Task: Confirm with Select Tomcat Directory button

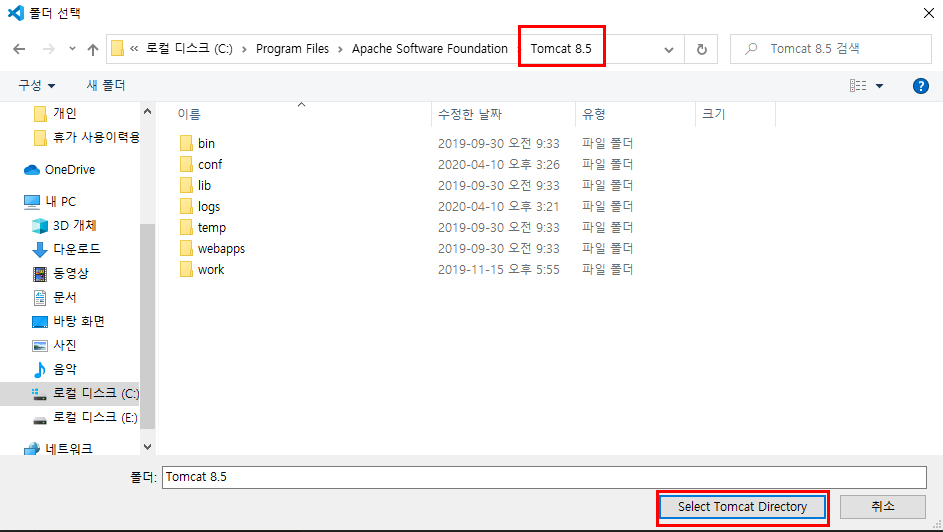Action: click(742, 507)
